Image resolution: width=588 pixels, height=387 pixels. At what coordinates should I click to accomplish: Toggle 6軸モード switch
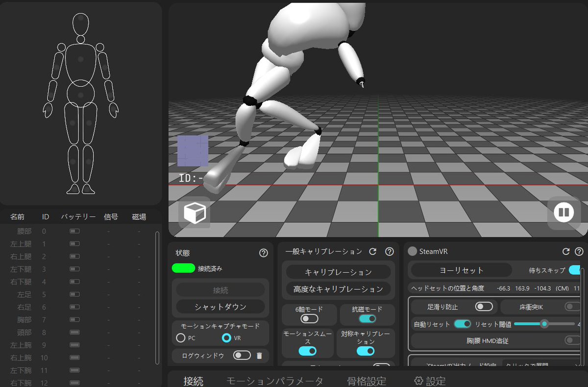(310, 319)
